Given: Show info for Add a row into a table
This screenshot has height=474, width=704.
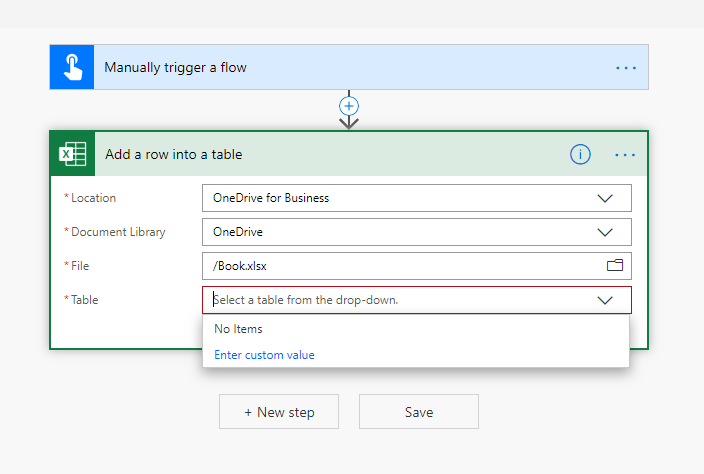Looking at the screenshot, I should pyautogui.click(x=580, y=154).
